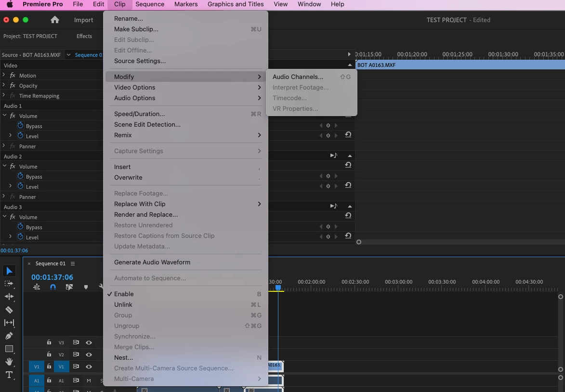This screenshot has height=392, width=565.
Task: Go to next keyframe for Audio 2 Level
Action: [336, 186]
